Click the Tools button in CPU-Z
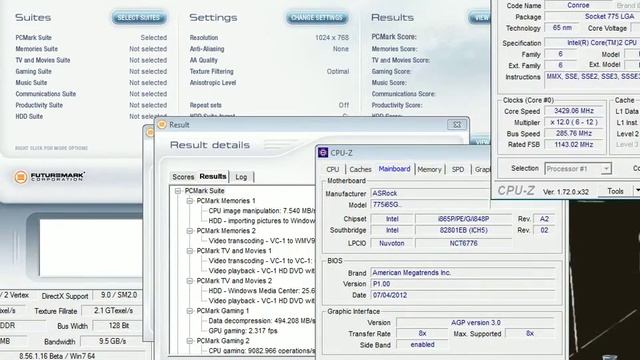This screenshot has width=640, height=360. [x=616, y=191]
